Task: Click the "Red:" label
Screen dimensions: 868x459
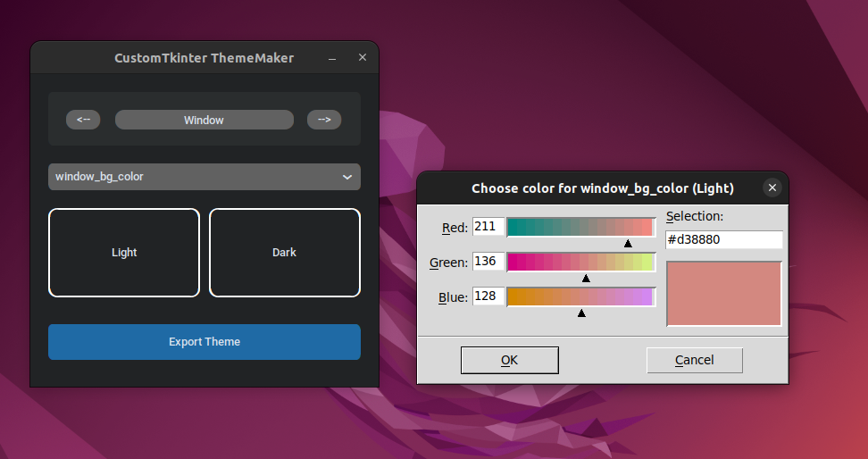Action: pos(455,228)
